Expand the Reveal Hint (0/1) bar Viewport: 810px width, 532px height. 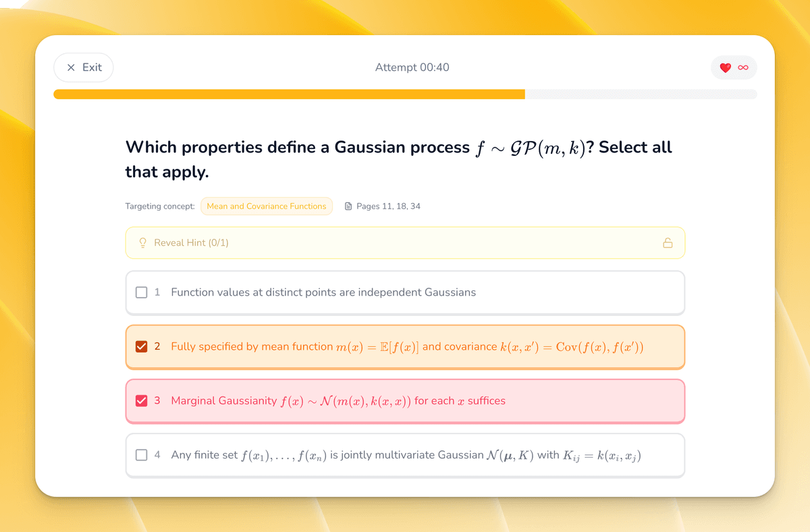(405, 243)
